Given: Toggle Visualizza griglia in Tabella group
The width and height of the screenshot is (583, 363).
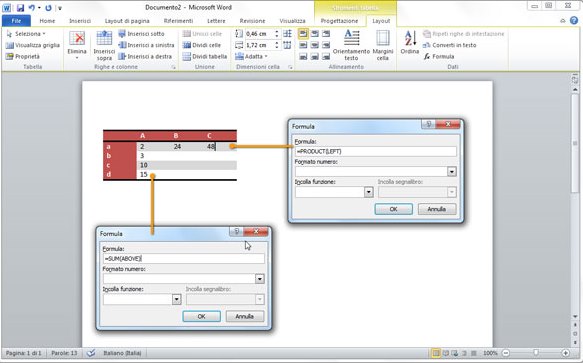Looking at the screenshot, I should pos(33,45).
